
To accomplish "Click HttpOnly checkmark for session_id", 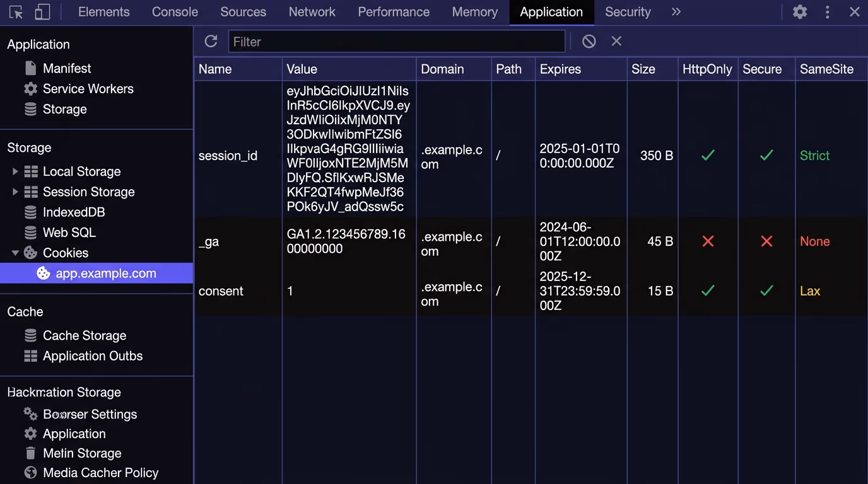I will pos(708,155).
